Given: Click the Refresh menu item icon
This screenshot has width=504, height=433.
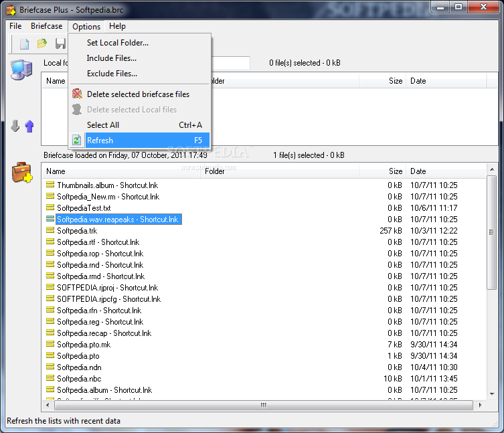Looking at the screenshot, I should (76, 140).
